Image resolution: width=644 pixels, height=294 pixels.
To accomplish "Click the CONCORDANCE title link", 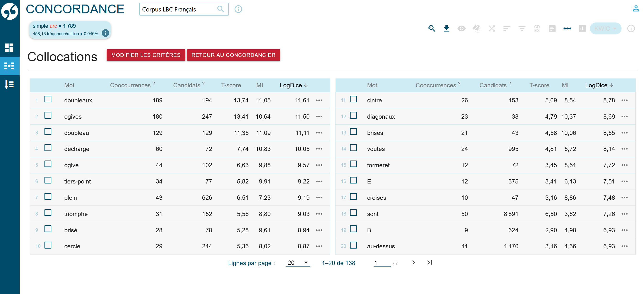I will (75, 9).
